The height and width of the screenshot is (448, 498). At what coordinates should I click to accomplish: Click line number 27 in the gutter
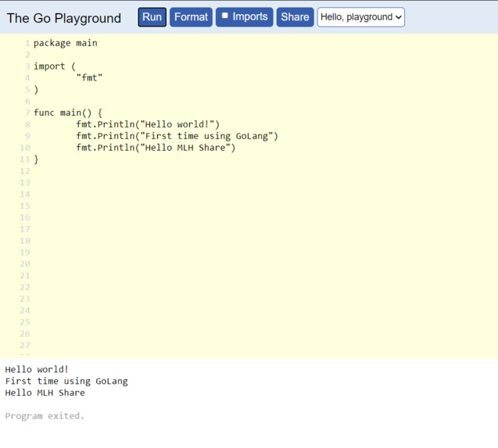click(25, 346)
